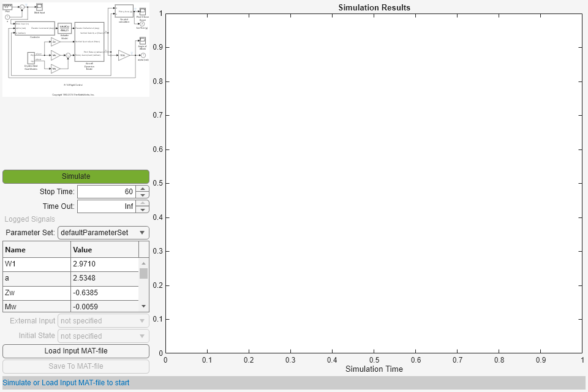Select the value cell 2.5348 for a
The width and height of the screenshot is (588, 392).
coord(105,278)
